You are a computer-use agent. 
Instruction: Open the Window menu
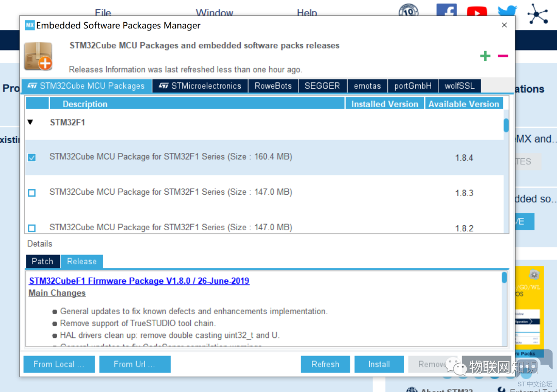tap(215, 13)
